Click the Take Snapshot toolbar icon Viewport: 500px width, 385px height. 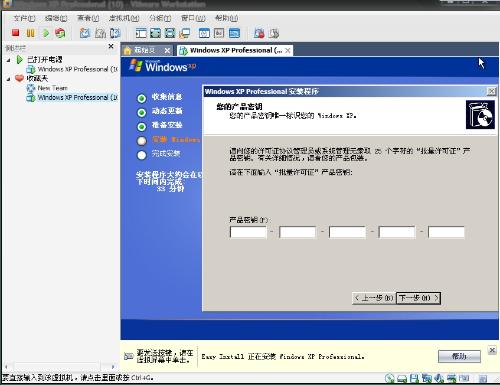pos(85,33)
